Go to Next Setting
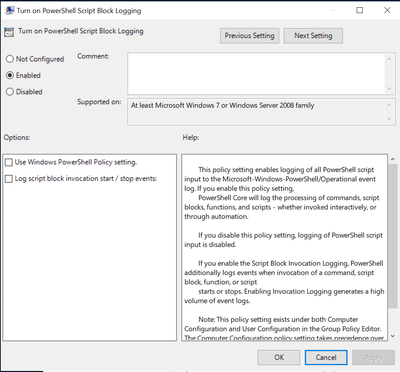Image resolution: width=400 pixels, height=372 pixels. [313, 36]
